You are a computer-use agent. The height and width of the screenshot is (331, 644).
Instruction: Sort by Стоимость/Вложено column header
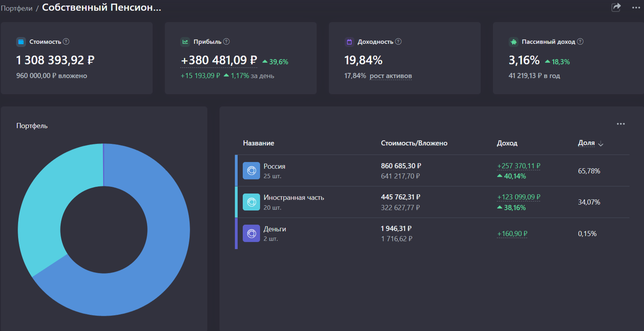tap(414, 143)
